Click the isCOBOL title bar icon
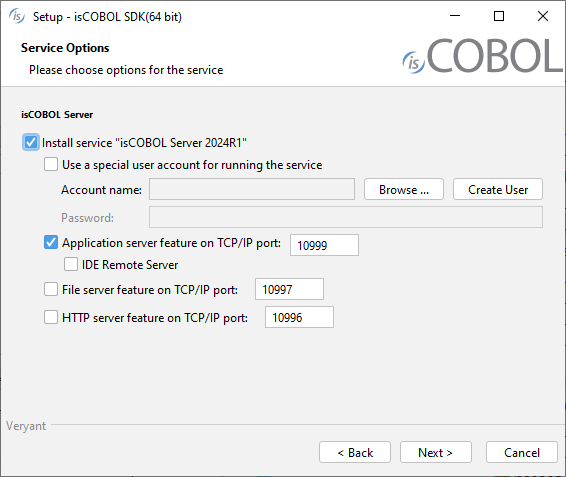 pyautogui.click(x=17, y=16)
